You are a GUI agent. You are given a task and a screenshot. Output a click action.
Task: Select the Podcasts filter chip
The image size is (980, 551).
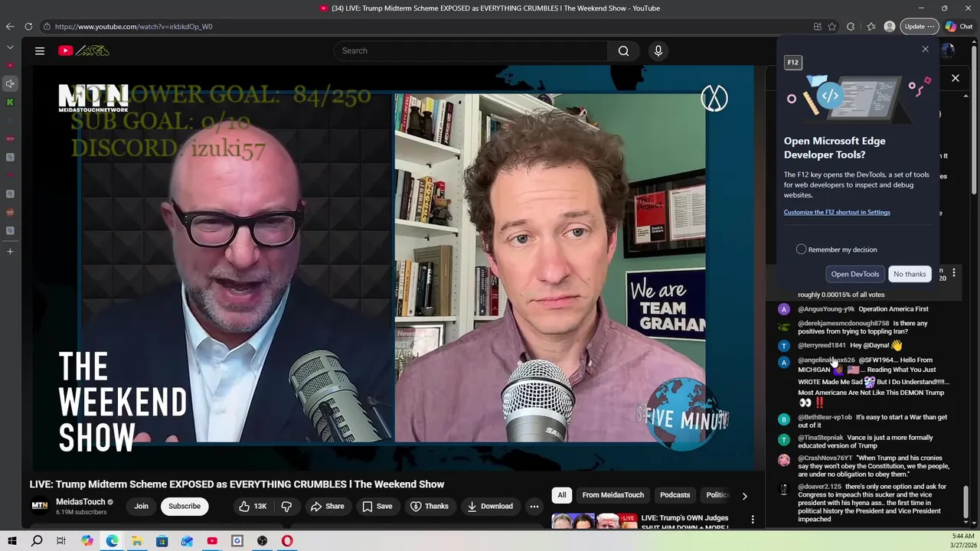[675, 495]
